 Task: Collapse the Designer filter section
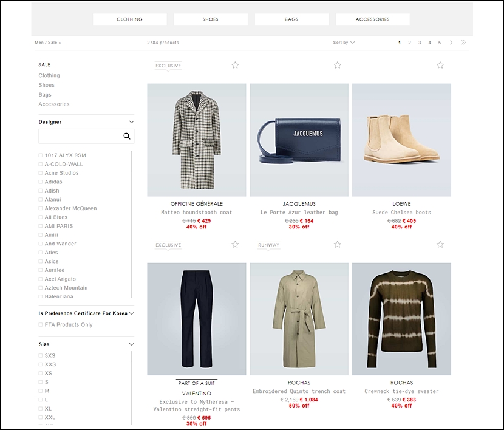click(131, 122)
